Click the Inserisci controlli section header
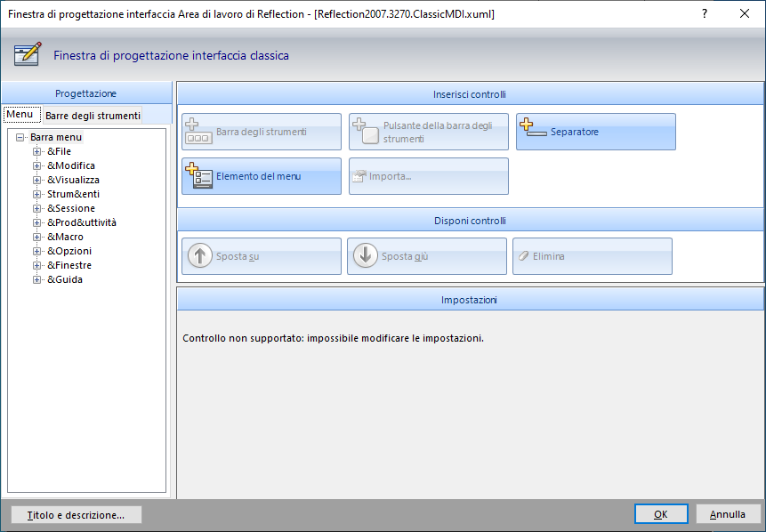Image resolution: width=766 pixels, height=532 pixels. click(x=470, y=94)
